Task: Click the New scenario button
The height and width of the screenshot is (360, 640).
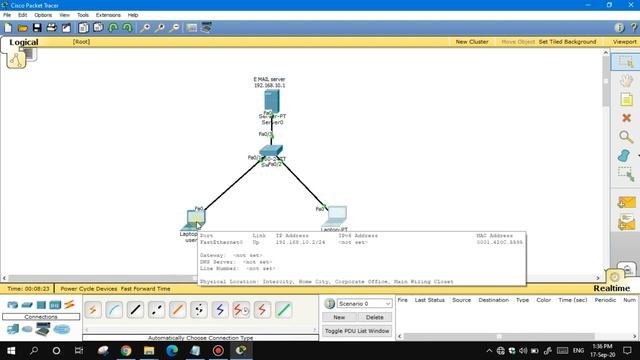Action: pyautogui.click(x=339, y=317)
